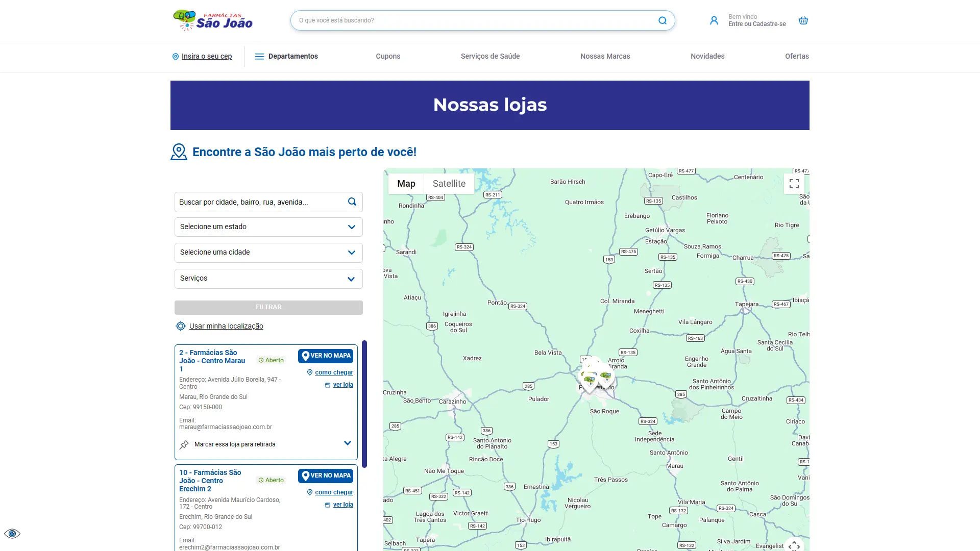The width and height of the screenshot is (980, 551).
Task: Click the FILTRAR button
Action: click(268, 307)
